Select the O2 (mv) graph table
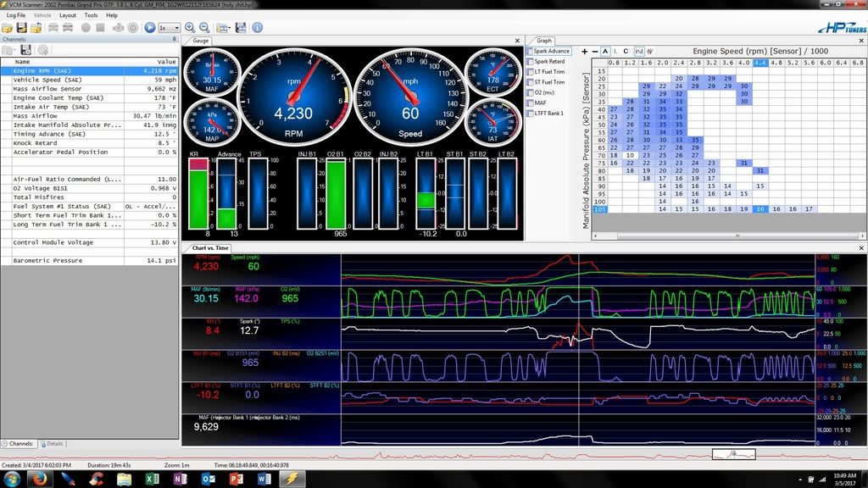The image size is (868, 488). pos(541,92)
